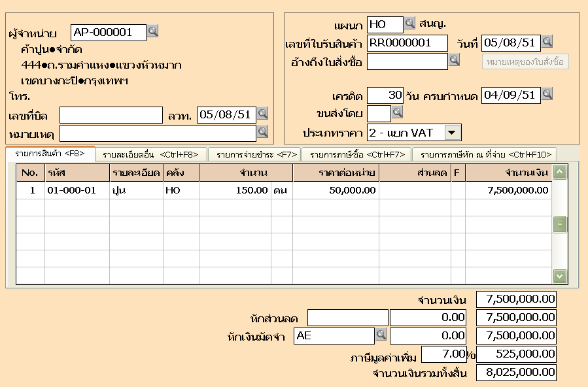
Task: Select item row with code 01-000-01
Action: [76, 190]
